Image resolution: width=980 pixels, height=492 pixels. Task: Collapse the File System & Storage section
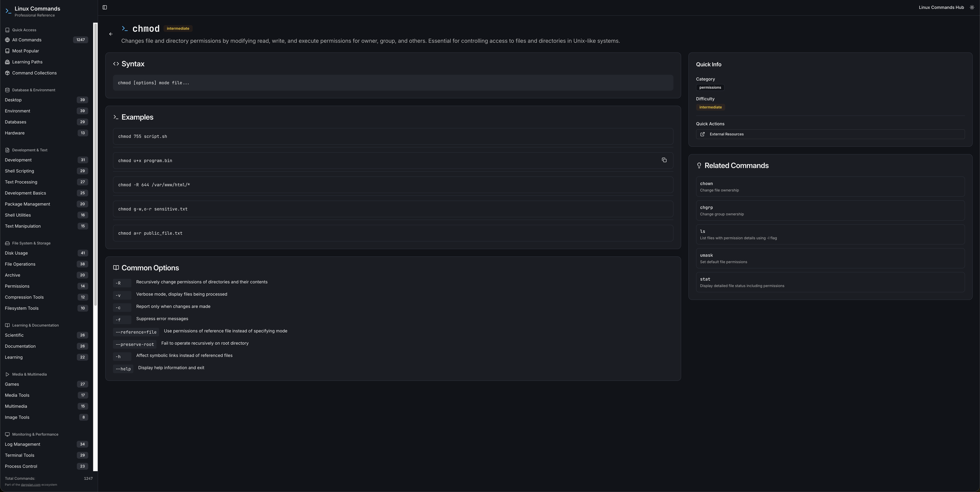pyautogui.click(x=31, y=243)
